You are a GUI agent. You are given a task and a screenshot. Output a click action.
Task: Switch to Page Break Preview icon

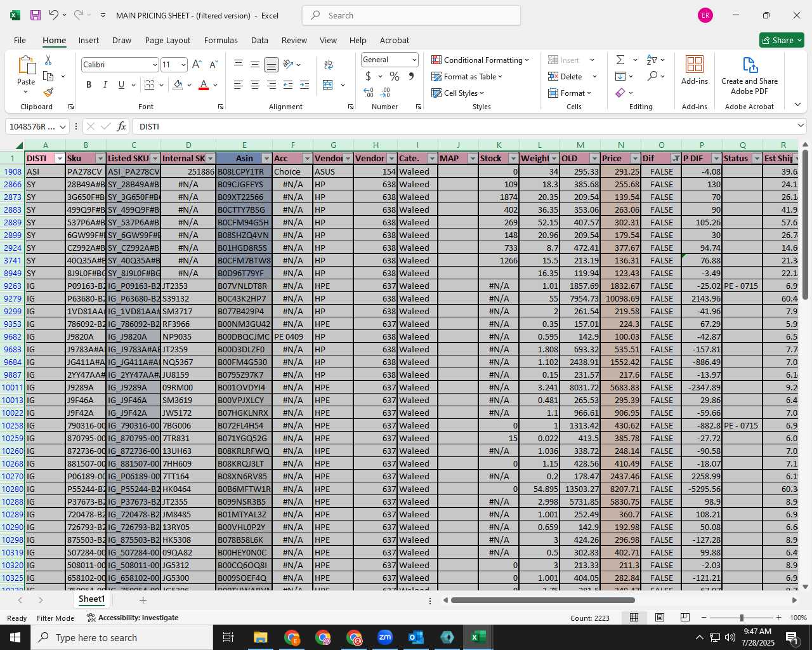click(x=685, y=618)
